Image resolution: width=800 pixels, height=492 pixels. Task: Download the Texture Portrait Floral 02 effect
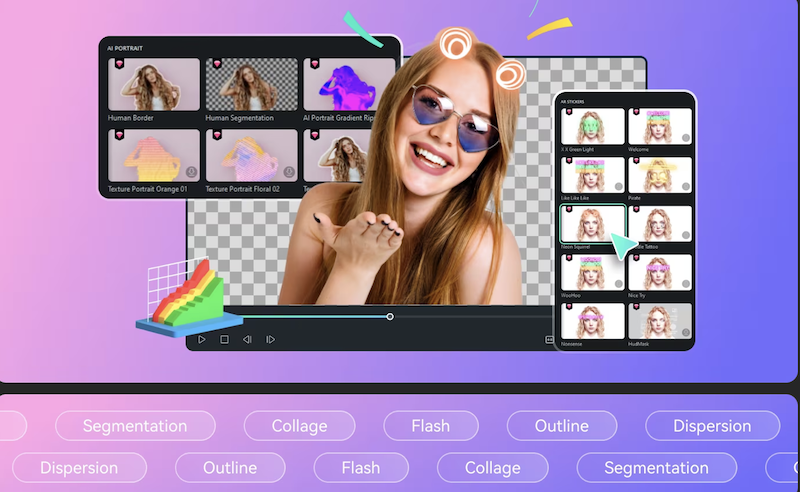coord(289,172)
